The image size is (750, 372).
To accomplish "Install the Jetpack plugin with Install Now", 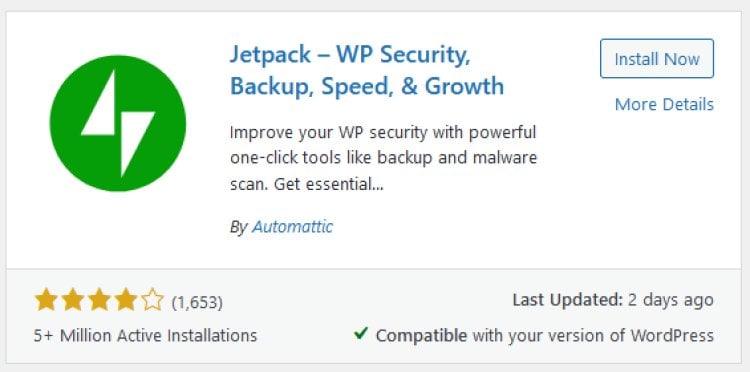I will (x=657, y=58).
